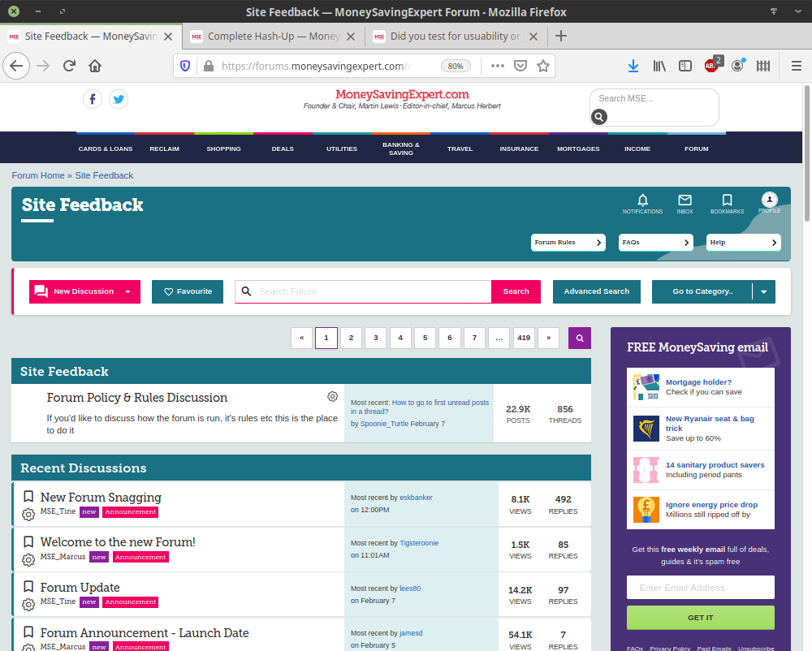Bookmark the Welcome to the new Forum! thread

[x=28, y=541]
